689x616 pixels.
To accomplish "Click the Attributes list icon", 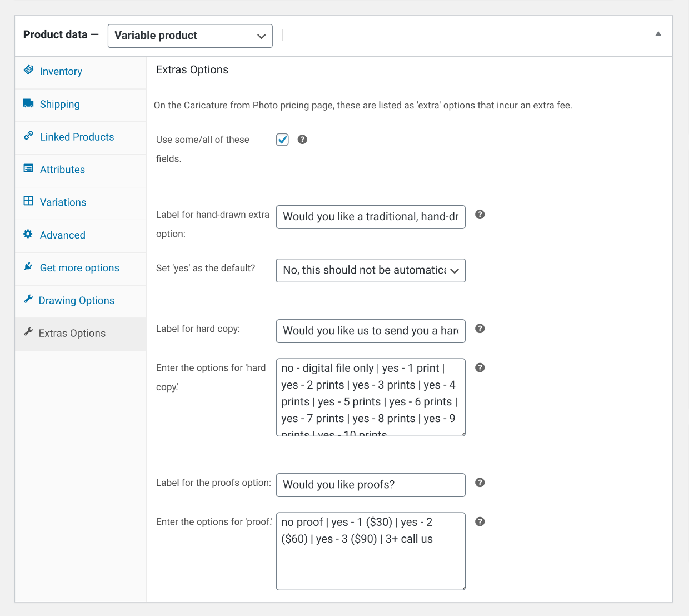I will pos(28,168).
